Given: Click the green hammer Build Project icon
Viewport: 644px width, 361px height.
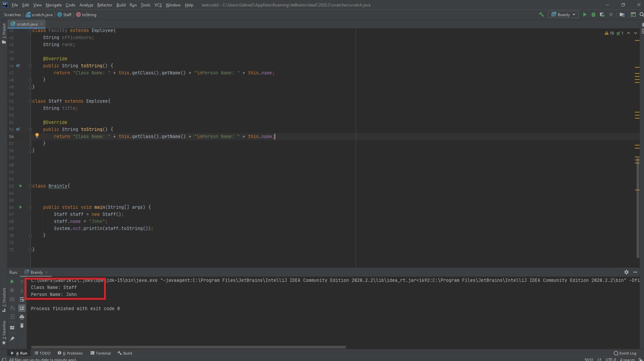Looking at the screenshot, I should 541,14.
